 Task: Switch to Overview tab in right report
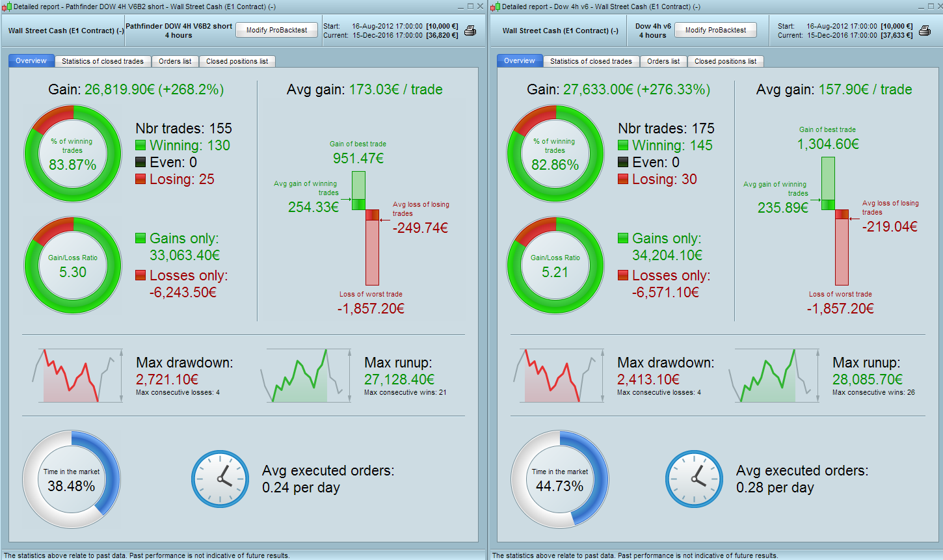[x=520, y=60]
